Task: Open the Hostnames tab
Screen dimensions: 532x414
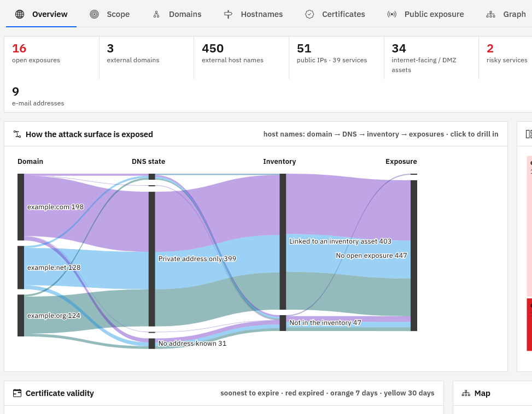Action: tap(253, 14)
